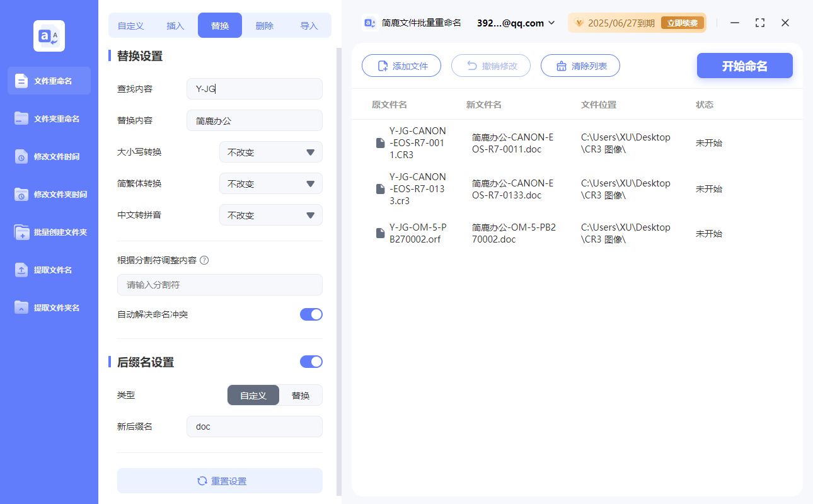This screenshot has height=504, width=813.
Task: Select the 删除 tab
Action: click(x=264, y=25)
